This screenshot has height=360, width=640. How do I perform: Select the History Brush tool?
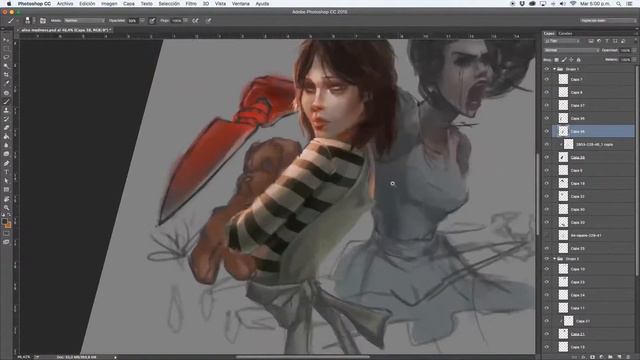click(6, 119)
